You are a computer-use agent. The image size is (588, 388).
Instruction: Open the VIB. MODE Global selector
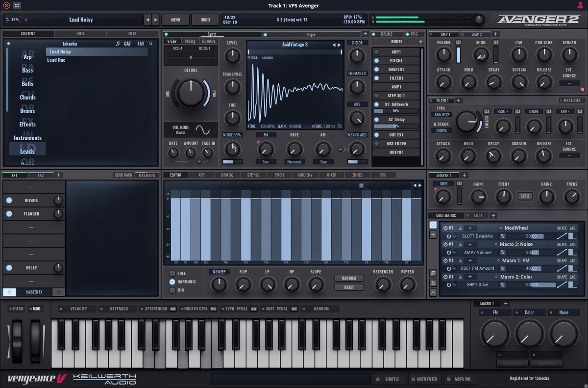(181, 132)
